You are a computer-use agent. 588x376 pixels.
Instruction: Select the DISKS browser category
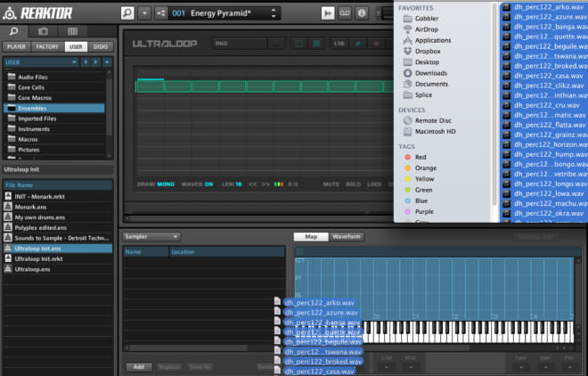pos(101,46)
